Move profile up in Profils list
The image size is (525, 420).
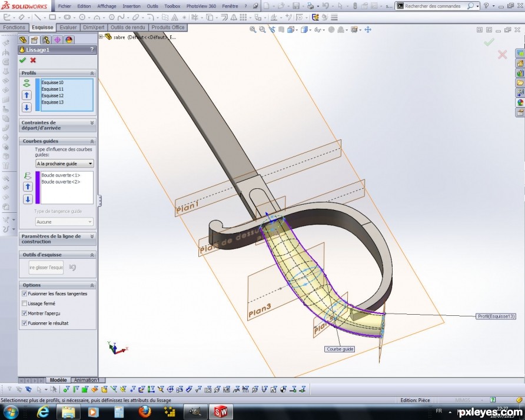click(x=27, y=95)
